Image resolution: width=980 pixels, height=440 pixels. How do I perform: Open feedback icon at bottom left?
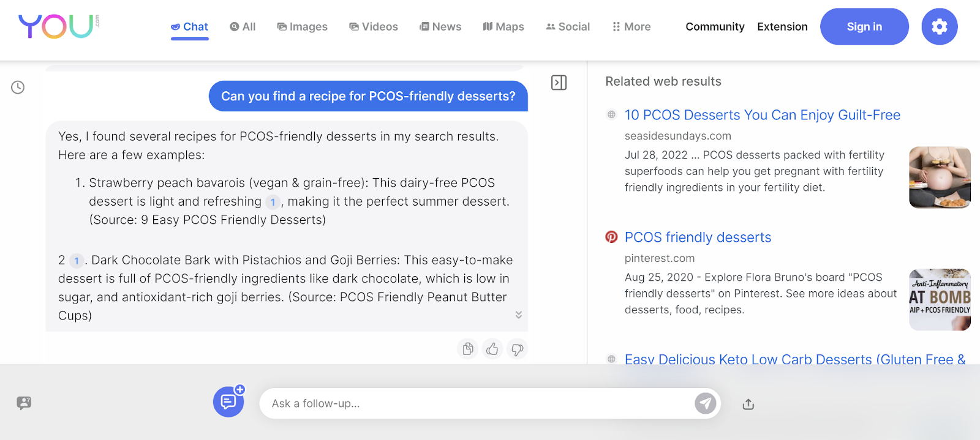tap(24, 403)
